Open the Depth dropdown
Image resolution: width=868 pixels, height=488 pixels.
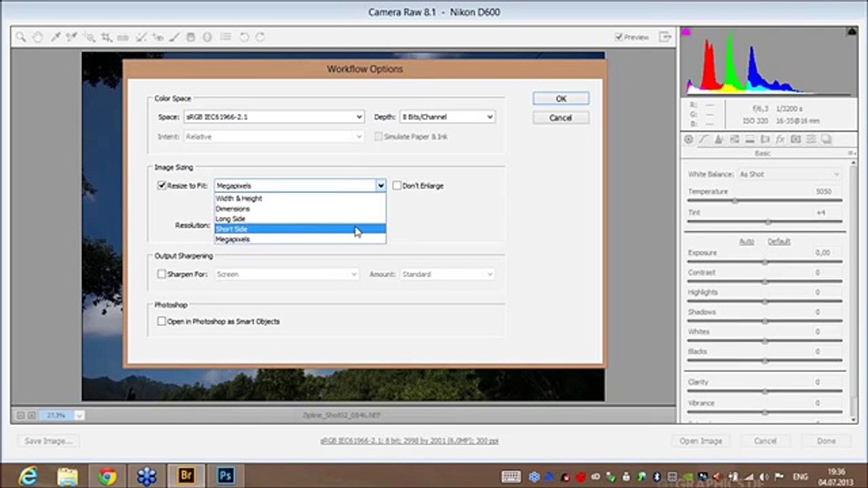[447, 117]
